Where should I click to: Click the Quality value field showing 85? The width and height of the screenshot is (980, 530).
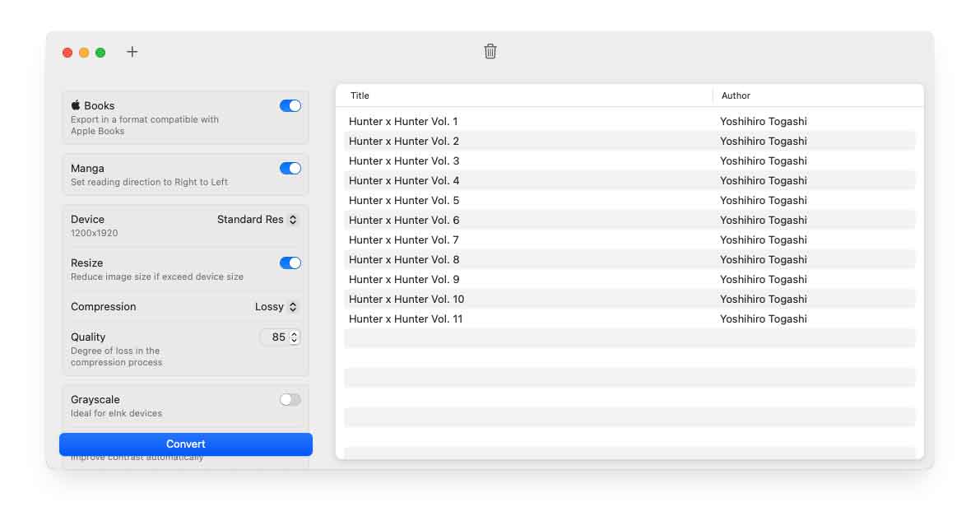point(276,337)
